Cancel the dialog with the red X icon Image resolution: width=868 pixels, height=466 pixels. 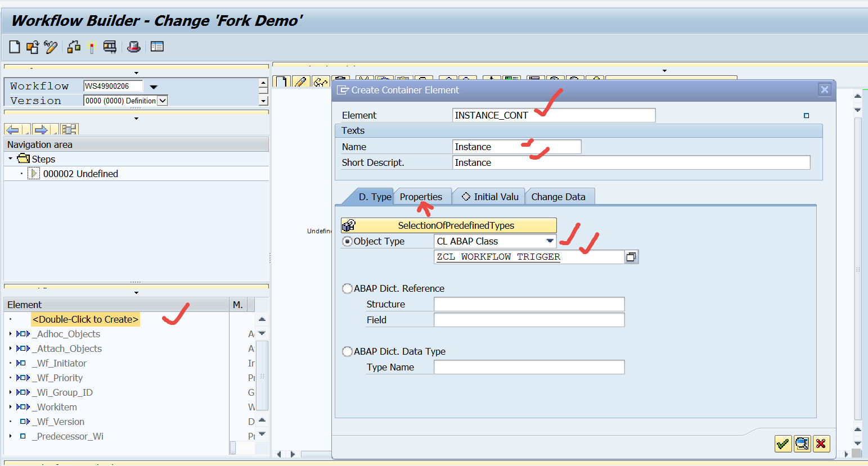(821, 444)
